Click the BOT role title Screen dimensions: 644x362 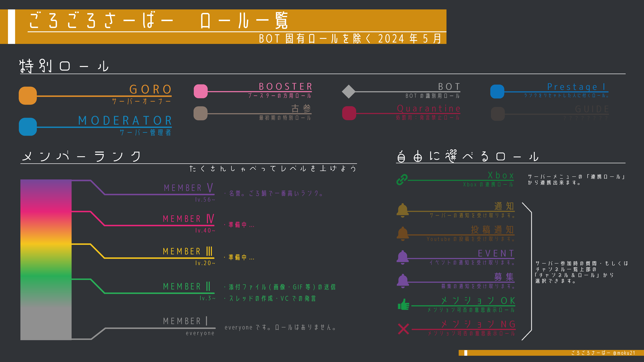[449, 87]
